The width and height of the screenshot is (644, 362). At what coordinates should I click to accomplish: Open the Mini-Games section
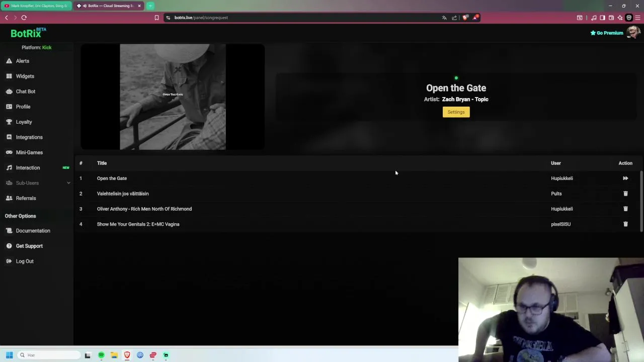coord(29,152)
